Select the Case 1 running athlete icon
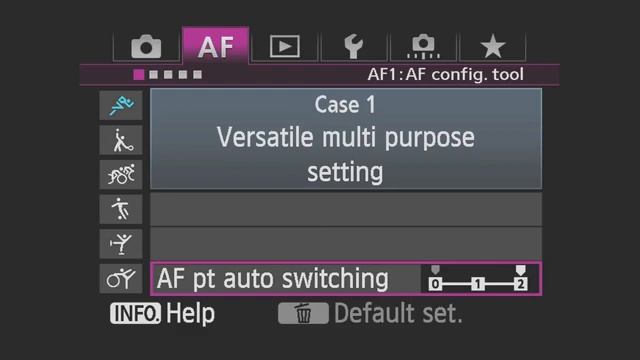Image resolution: width=640 pixels, height=360 pixels. pos(121,106)
